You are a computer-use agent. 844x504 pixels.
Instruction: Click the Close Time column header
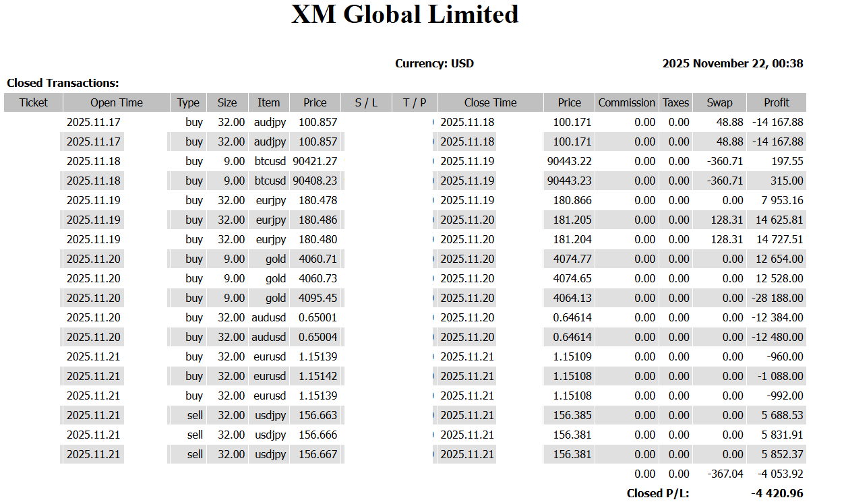pos(490,102)
